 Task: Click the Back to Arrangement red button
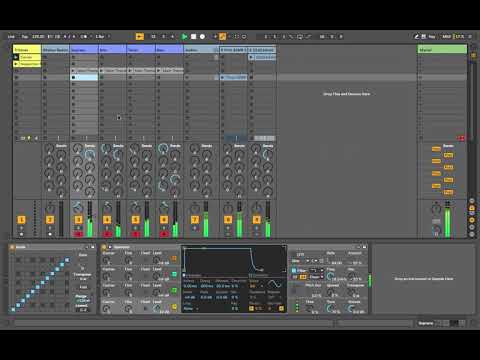pos(461,138)
